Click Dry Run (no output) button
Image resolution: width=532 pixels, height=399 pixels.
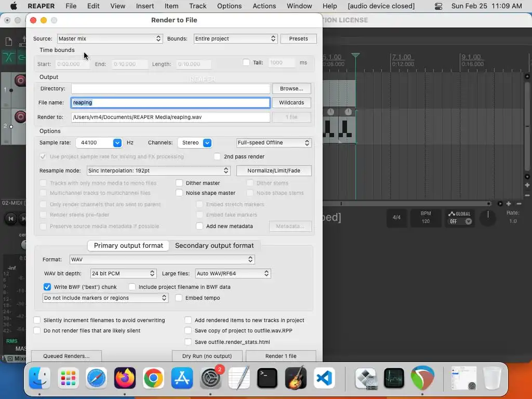coord(207,356)
